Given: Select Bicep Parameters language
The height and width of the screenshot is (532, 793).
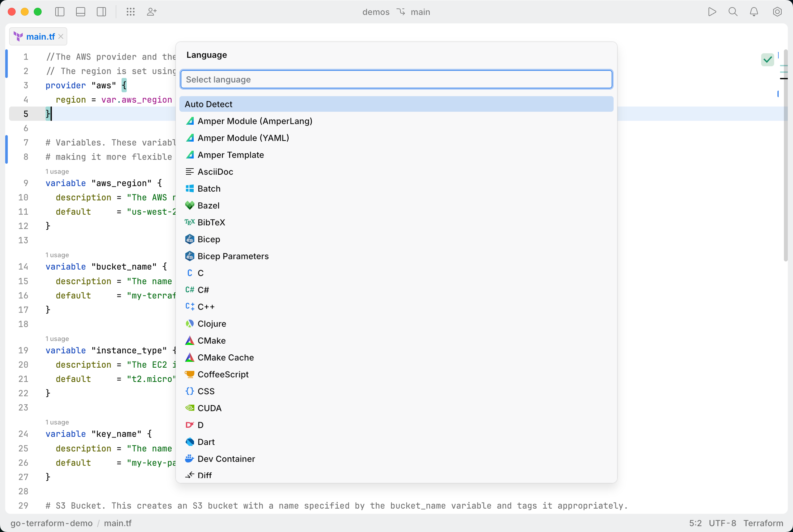Looking at the screenshot, I should click(233, 256).
